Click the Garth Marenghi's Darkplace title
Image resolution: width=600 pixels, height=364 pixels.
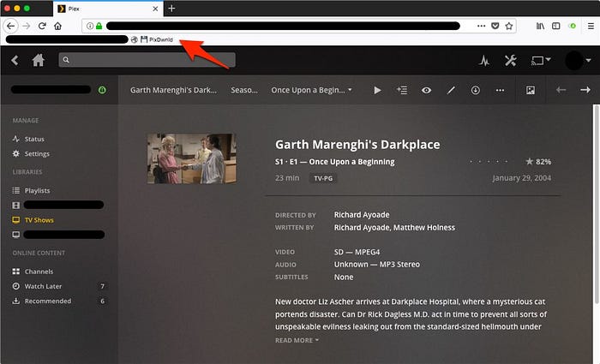(x=357, y=145)
